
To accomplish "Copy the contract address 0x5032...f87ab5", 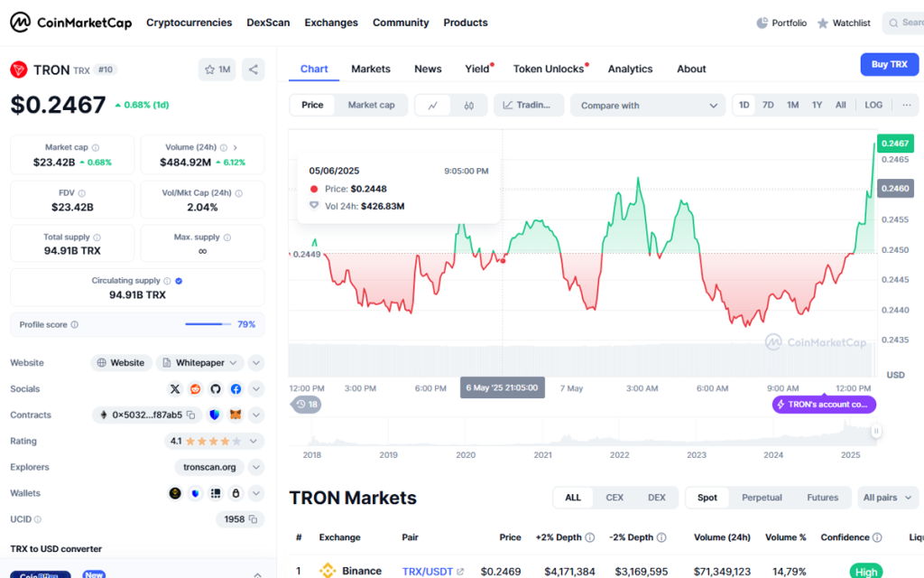I will [x=191, y=415].
